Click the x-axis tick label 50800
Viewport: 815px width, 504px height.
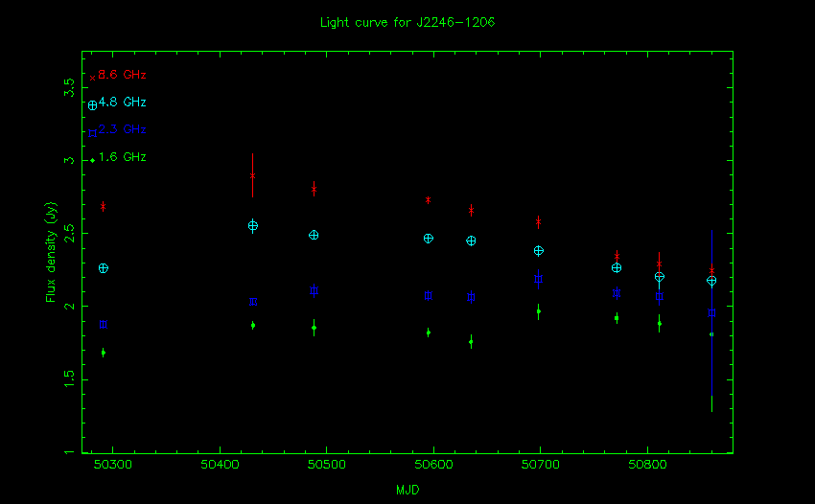point(647,465)
